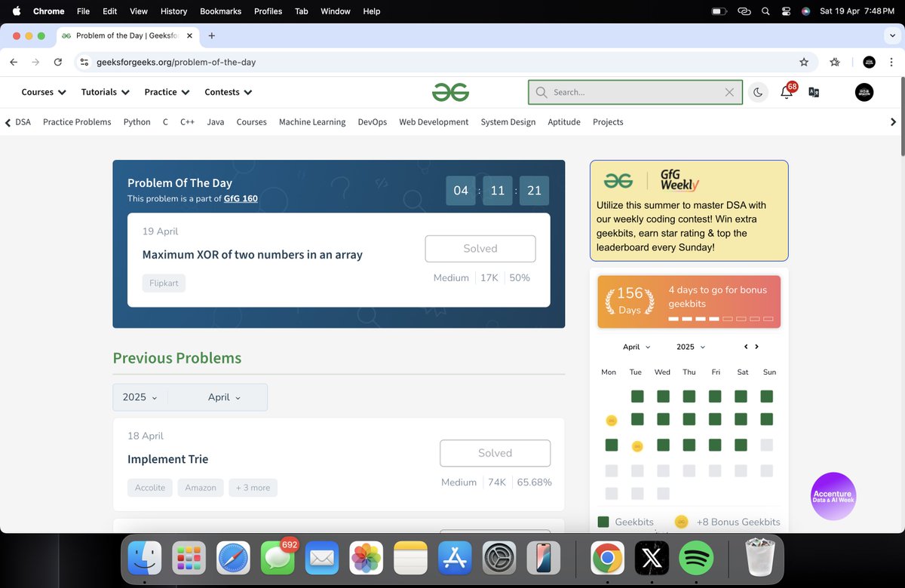Image resolution: width=905 pixels, height=588 pixels.
Task: Open Photos from the dock
Action: pyautogui.click(x=367, y=559)
